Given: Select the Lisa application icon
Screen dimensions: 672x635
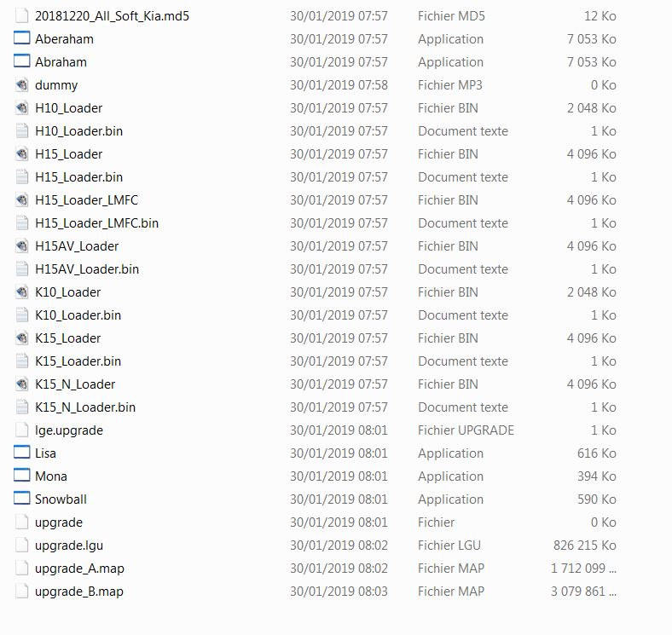Looking at the screenshot, I should 22,453.
